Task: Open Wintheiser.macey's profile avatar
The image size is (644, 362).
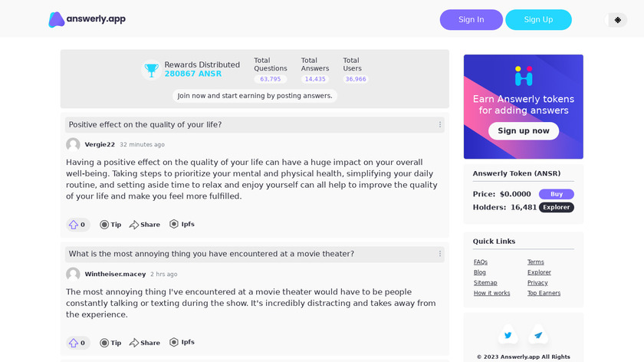Action: [x=73, y=274]
